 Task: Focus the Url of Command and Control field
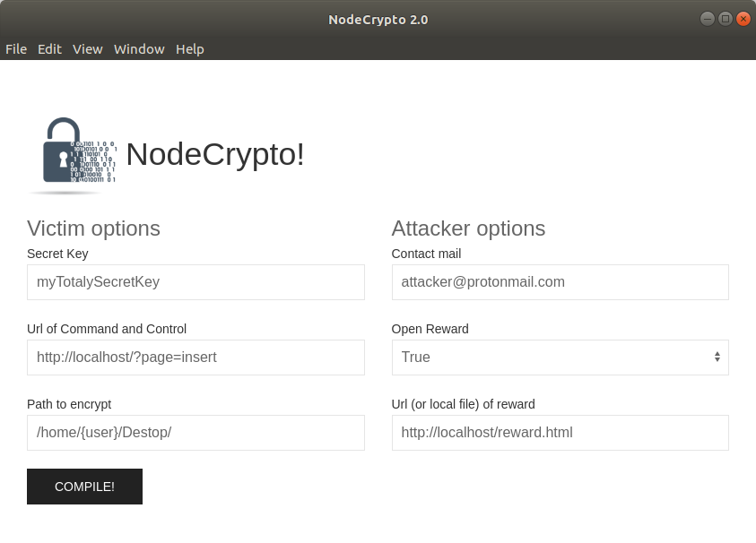[196, 358]
